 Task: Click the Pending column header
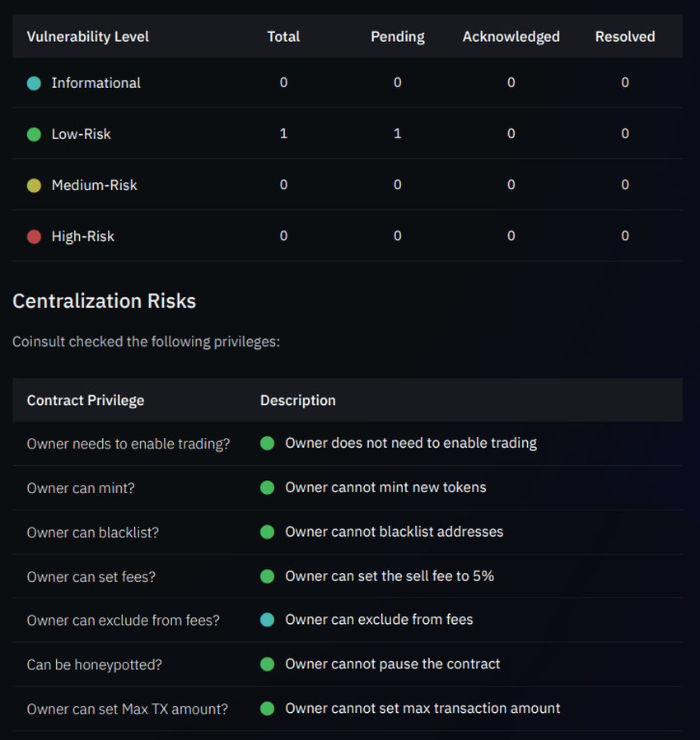coord(398,37)
